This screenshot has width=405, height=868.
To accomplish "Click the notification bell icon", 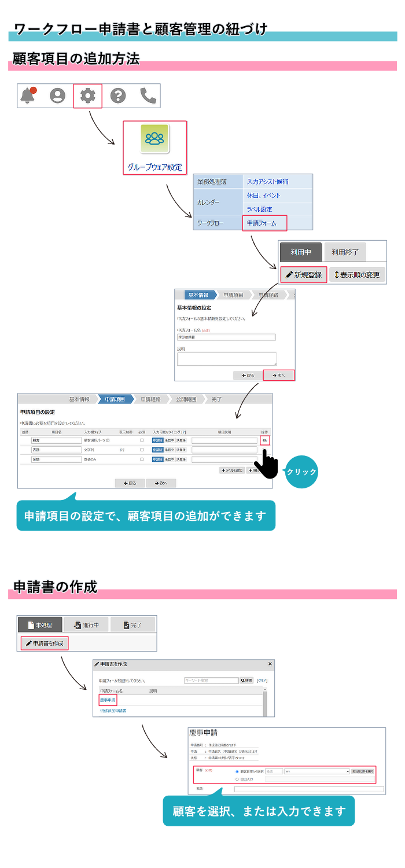I will 28,95.
